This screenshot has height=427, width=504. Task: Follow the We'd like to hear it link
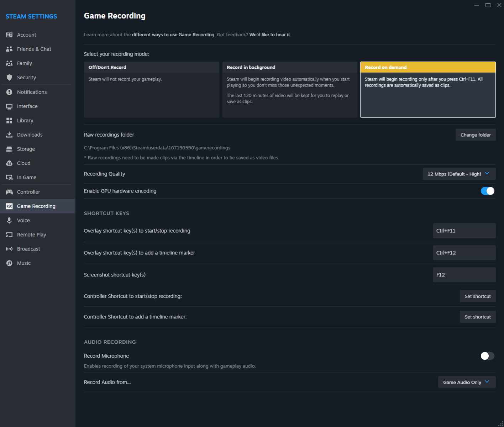(269, 35)
